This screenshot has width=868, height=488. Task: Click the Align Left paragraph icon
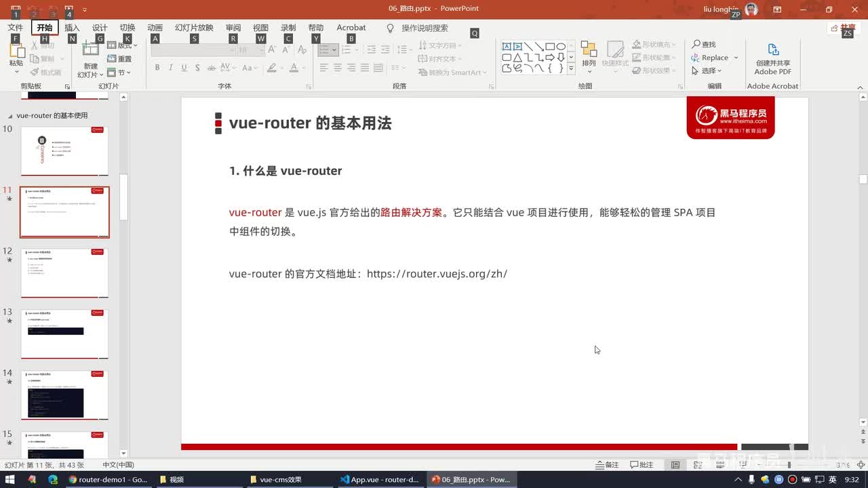(x=323, y=68)
